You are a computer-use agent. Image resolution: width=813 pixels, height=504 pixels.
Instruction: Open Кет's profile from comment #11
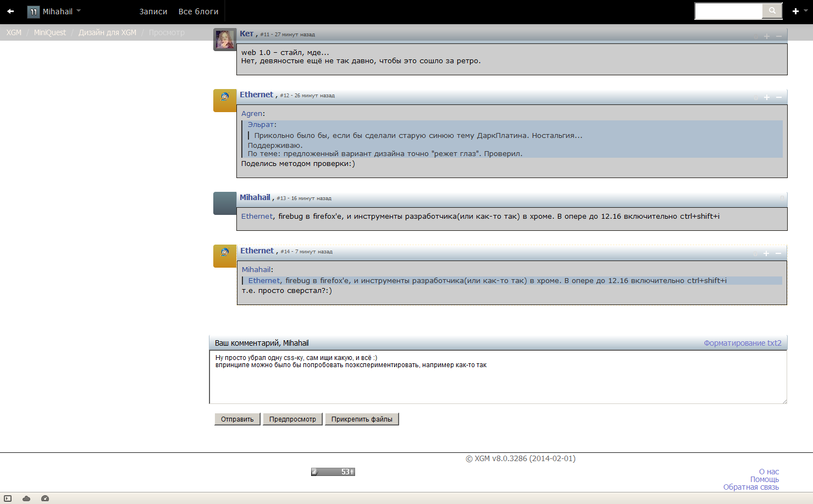[246, 34]
